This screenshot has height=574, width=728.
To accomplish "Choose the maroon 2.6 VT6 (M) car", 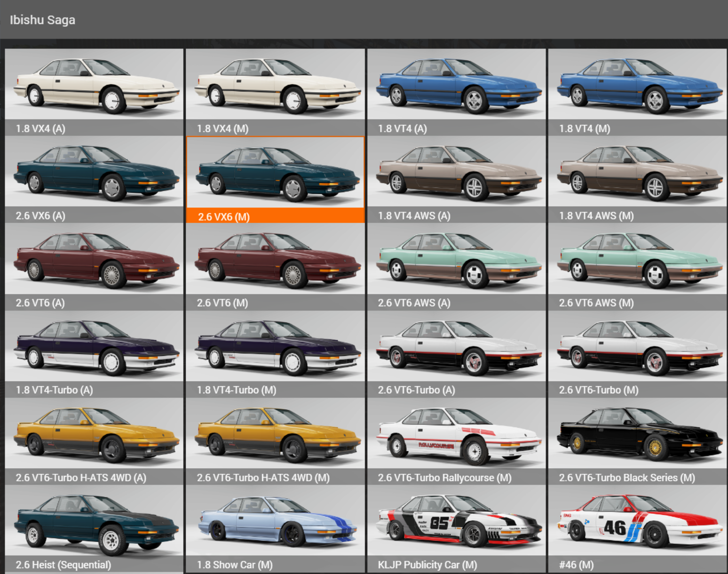I will click(275, 267).
